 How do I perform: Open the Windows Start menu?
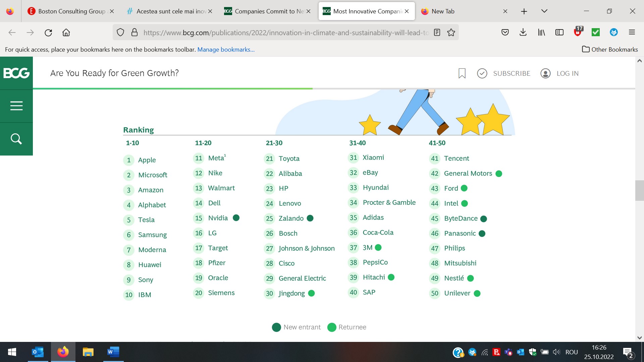(12, 352)
